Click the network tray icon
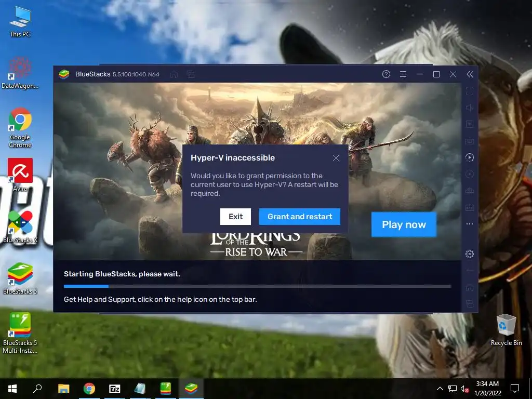The width and height of the screenshot is (532, 399). (453, 389)
